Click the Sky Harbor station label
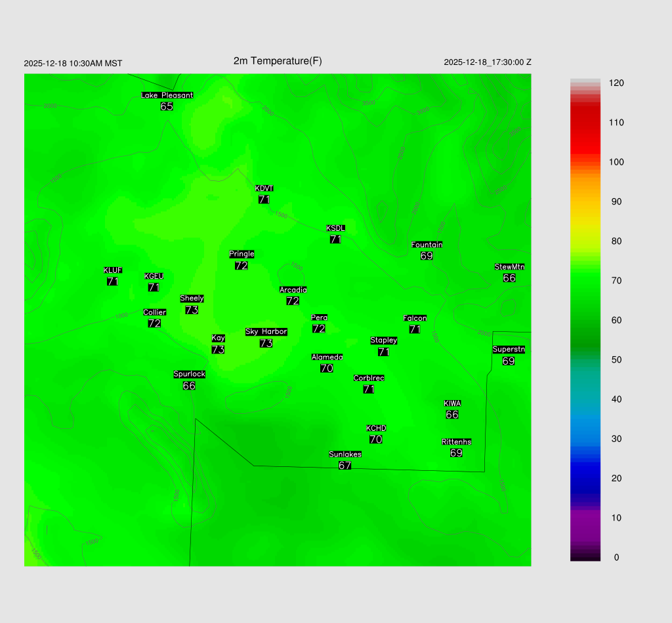 266,332
